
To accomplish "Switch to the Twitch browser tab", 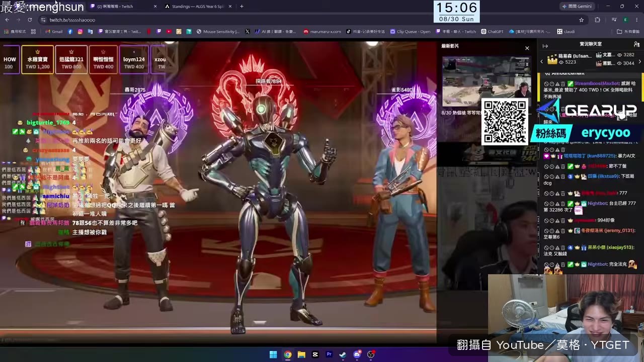I will coord(119,6).
